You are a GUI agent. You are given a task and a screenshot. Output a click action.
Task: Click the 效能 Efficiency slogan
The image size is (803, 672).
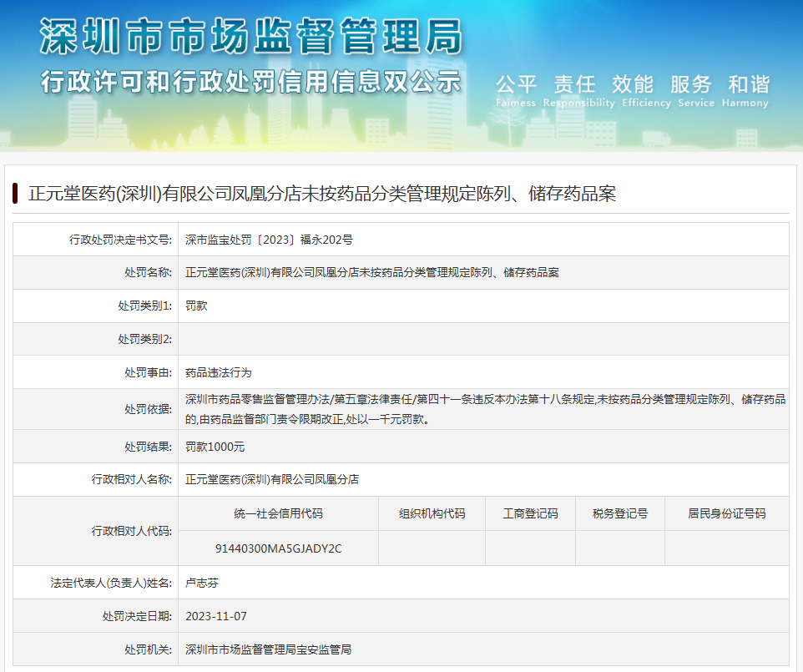pyautogui.click(x=646, y=91)
